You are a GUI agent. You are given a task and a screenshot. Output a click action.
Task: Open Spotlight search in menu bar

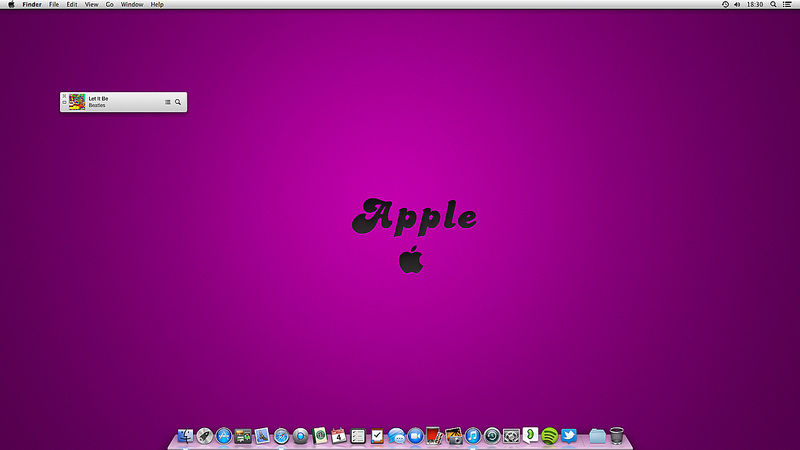pos(773,4)
